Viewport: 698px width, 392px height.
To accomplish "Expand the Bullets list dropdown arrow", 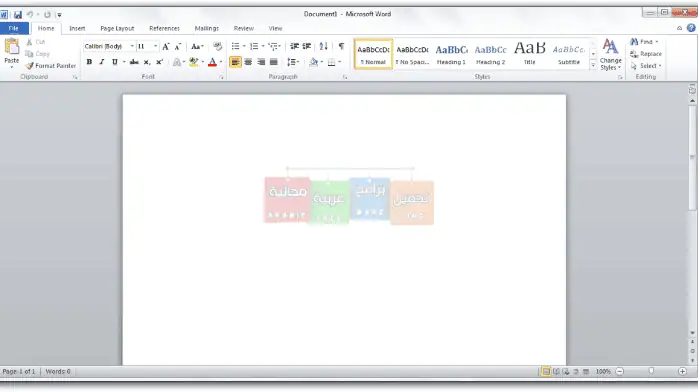I will (x=244, y=46).
